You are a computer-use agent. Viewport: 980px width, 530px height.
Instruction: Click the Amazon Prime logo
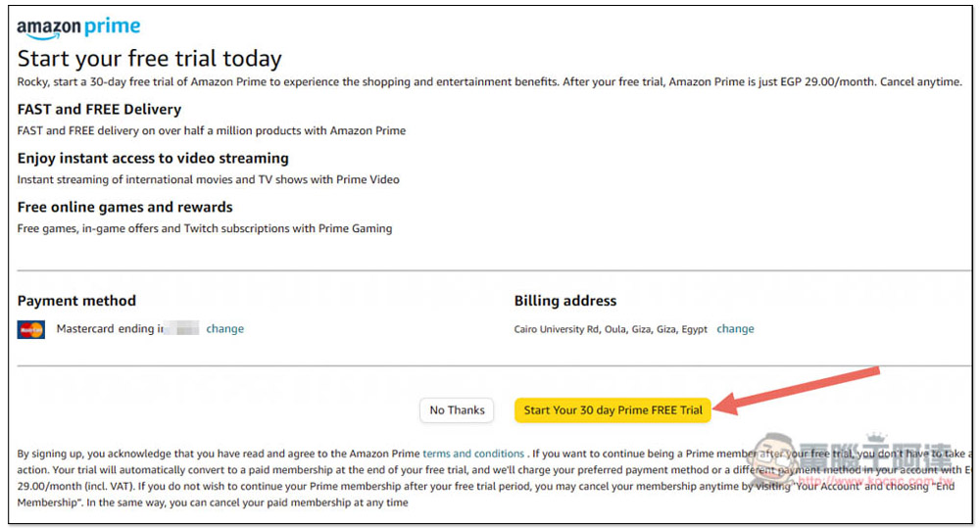(x=78, y=27)
